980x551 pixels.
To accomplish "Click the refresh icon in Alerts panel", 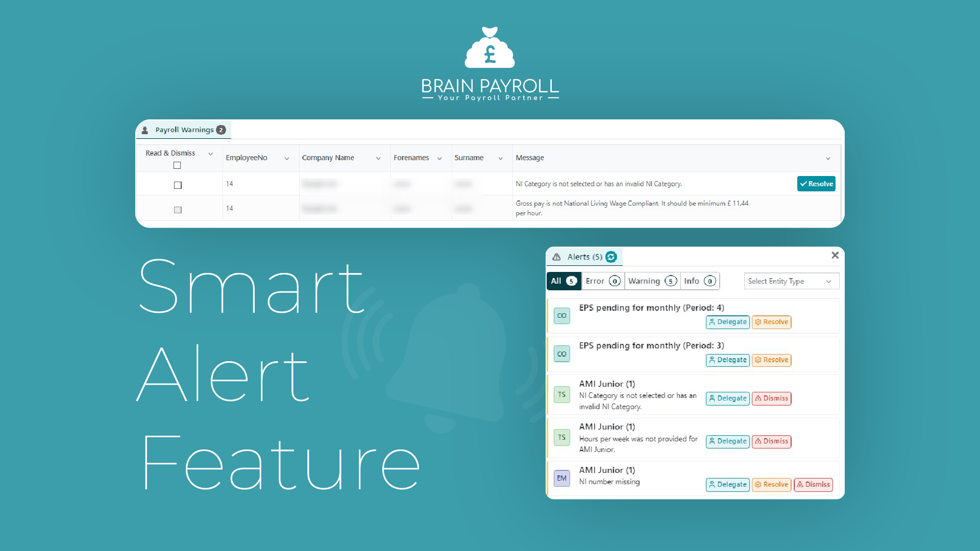I will pos(611,256).
